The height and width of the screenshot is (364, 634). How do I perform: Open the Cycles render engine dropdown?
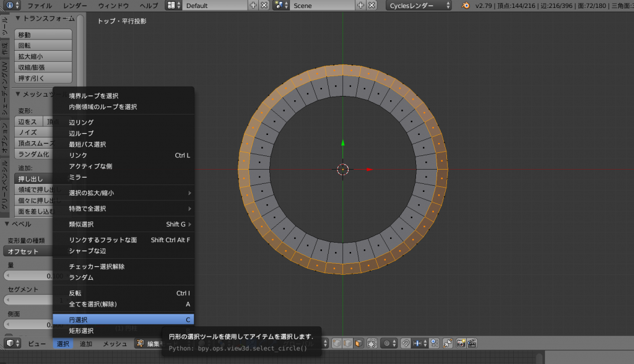point(419,6)
